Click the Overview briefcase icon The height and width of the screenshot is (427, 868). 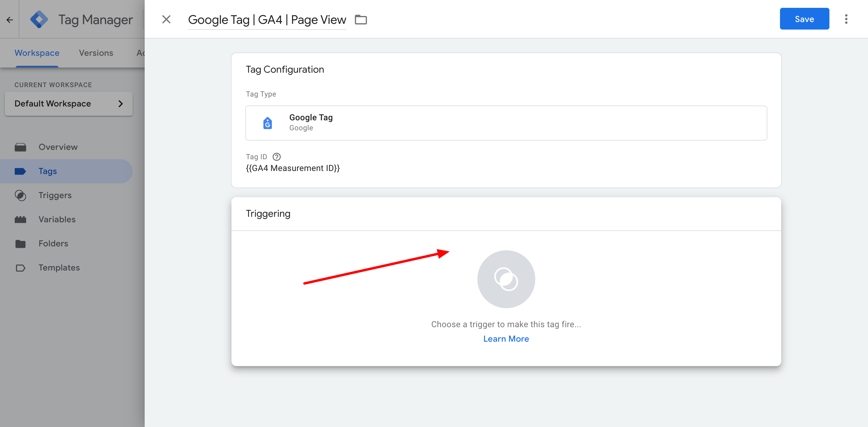pos(20,147)
